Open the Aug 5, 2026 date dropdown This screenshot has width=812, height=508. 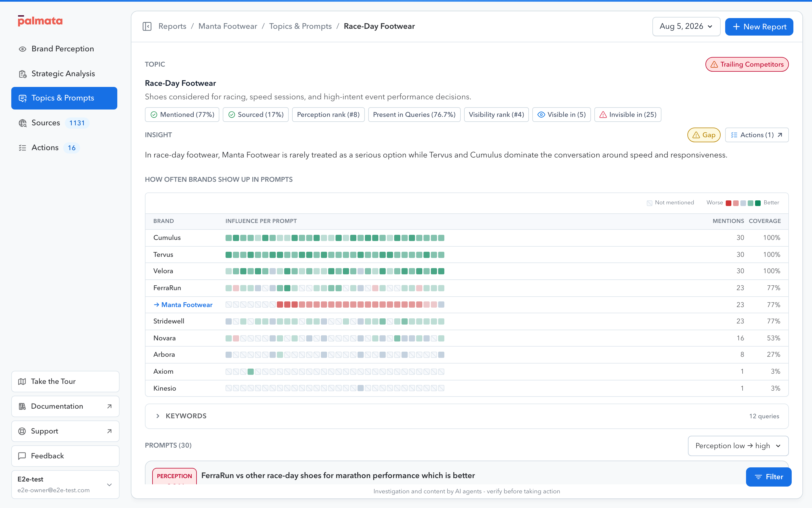click(x=686, y=27)
